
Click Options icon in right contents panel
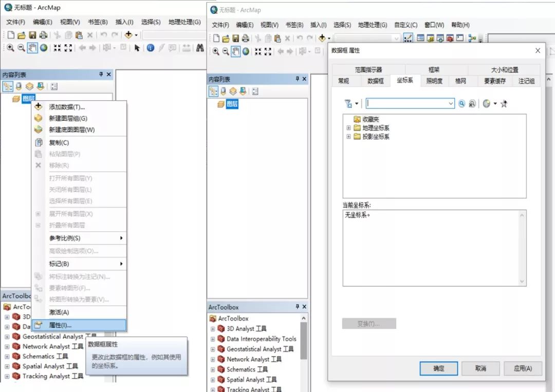tap(255, 91)
